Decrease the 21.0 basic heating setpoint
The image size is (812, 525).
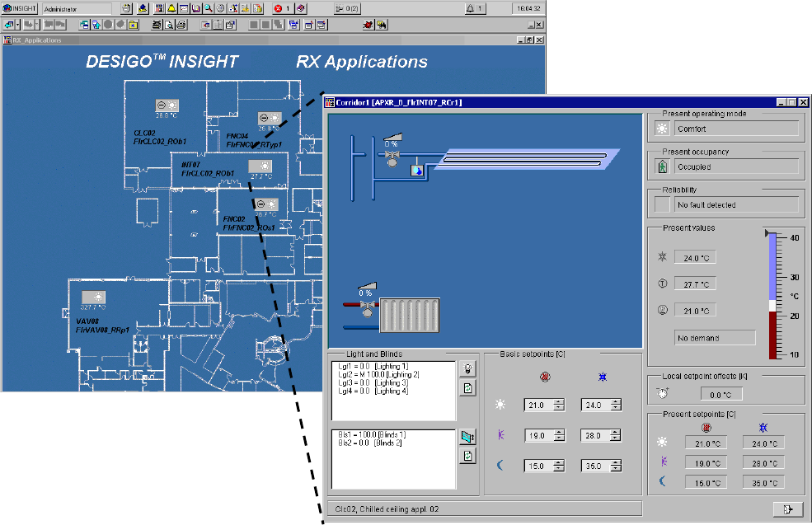[559, 408]
